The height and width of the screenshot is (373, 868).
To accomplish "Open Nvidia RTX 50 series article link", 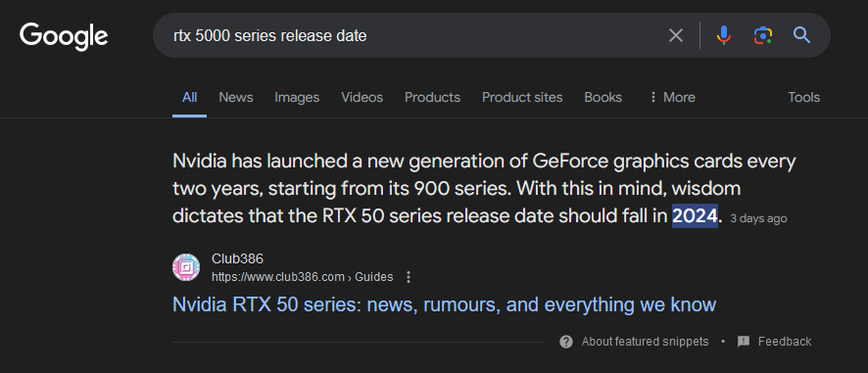I will (445, 304).
